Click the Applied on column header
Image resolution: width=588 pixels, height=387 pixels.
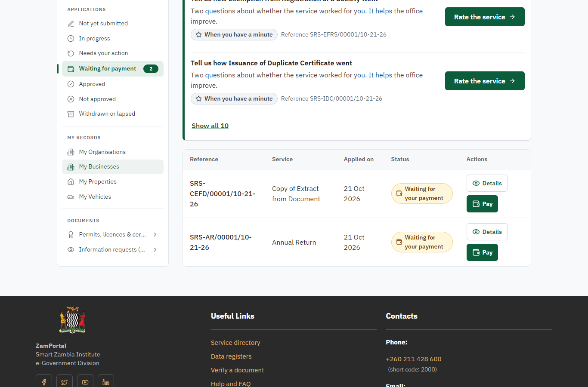pos(359,160)
